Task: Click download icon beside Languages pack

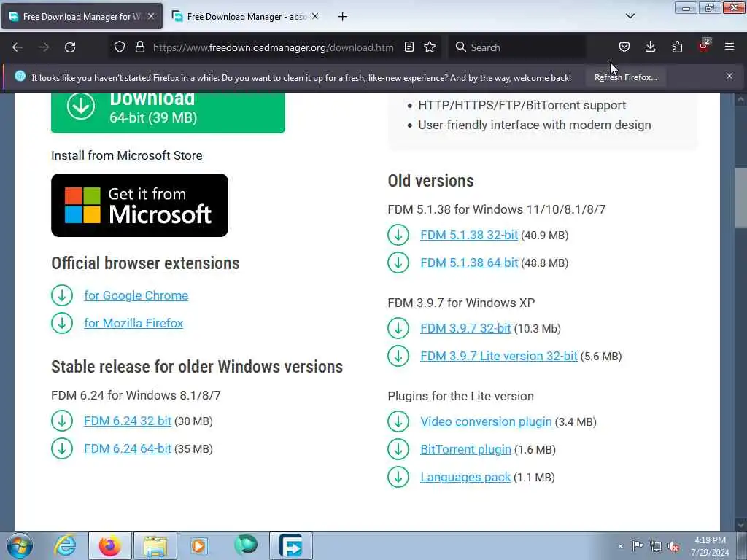Action: tap(398, 477)
